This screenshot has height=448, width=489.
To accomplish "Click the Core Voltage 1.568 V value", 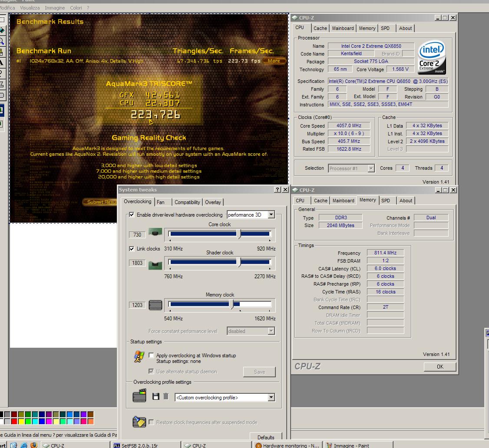I will (x=400, y=69).
